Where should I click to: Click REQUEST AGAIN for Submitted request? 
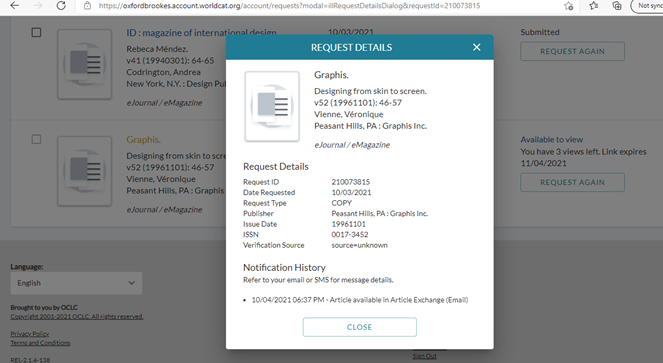(572, 51)
